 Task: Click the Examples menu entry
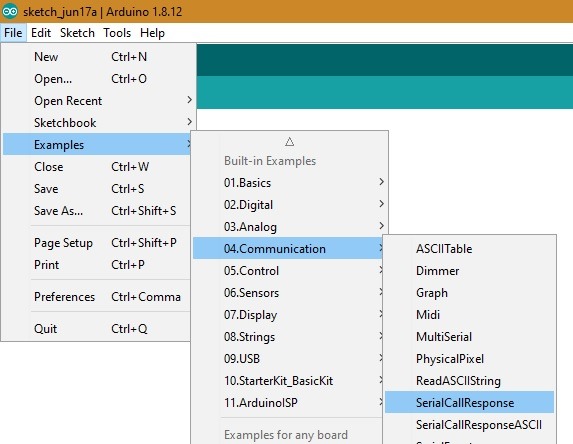(97, 144)
